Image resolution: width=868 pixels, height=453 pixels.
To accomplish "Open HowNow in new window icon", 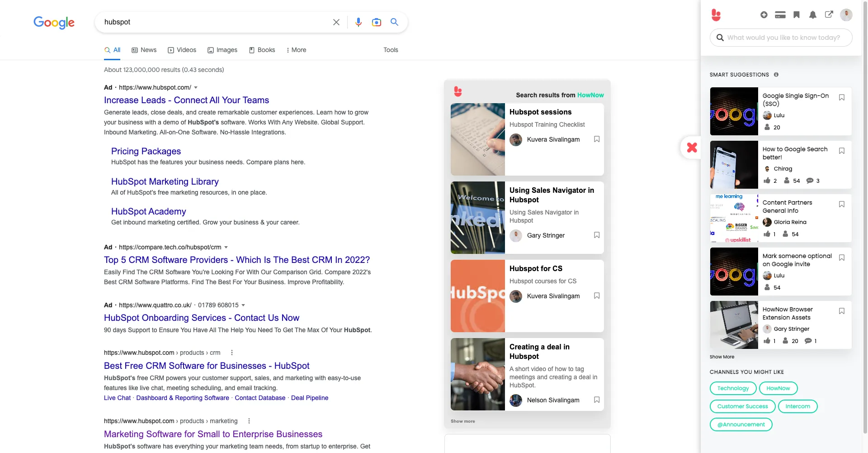I will click(x=829, y=14).
